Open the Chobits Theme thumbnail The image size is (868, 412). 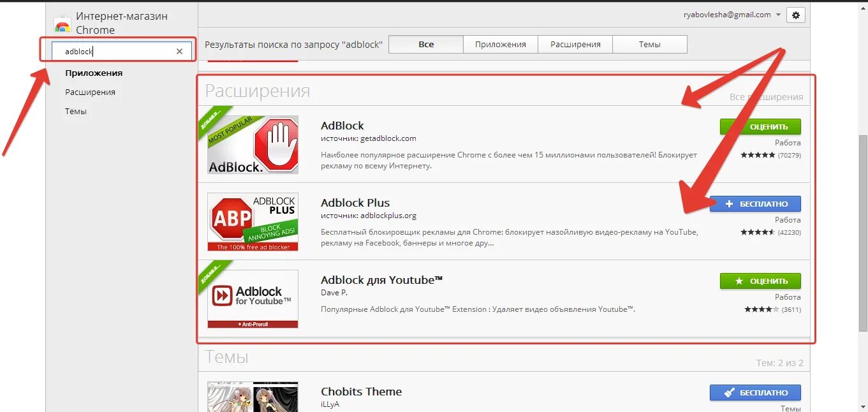[x=253, y=397]
